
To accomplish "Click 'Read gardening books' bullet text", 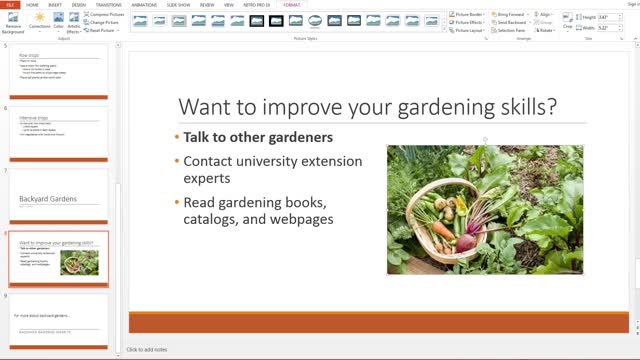I will click(258, 211).
